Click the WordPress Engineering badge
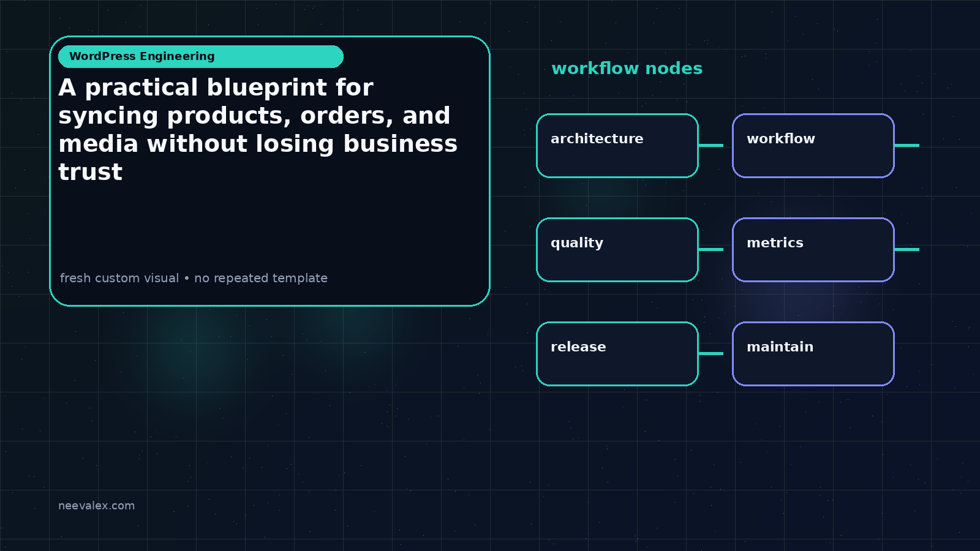The width and height of the screenshot is (980, 551). 201,56
